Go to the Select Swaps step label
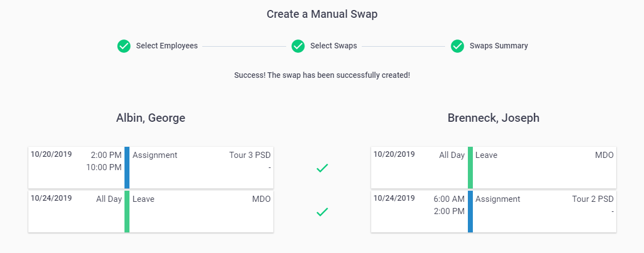Screen dimensions: 644x253 pyautogui.click(x=333, y=46)
